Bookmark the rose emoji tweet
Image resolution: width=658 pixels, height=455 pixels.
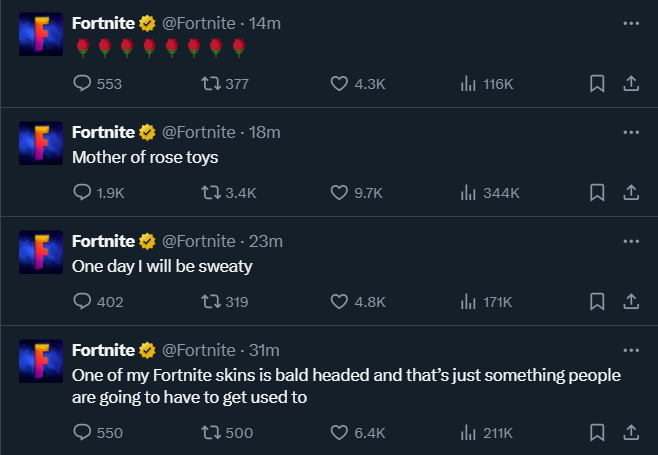click(597, 84)
